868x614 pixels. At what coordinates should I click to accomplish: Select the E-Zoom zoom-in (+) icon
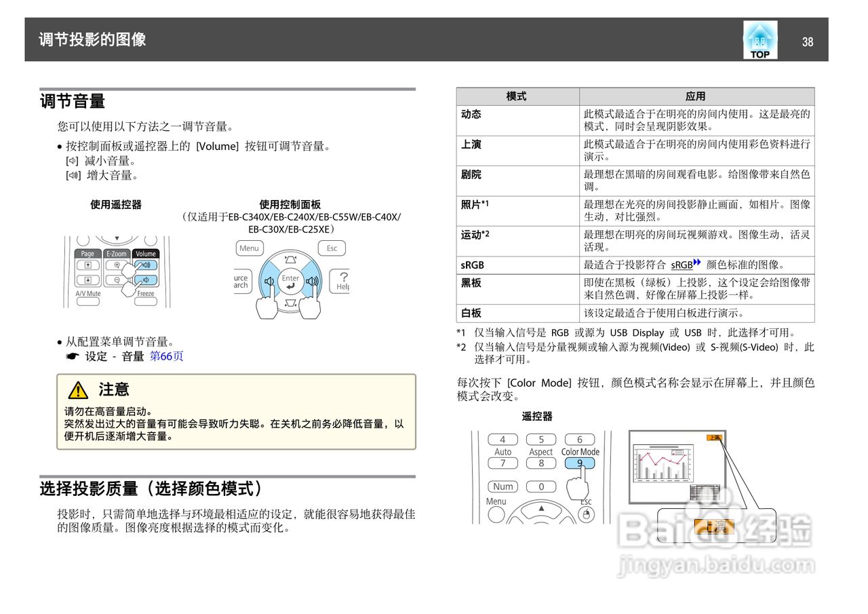pos(117,265)
